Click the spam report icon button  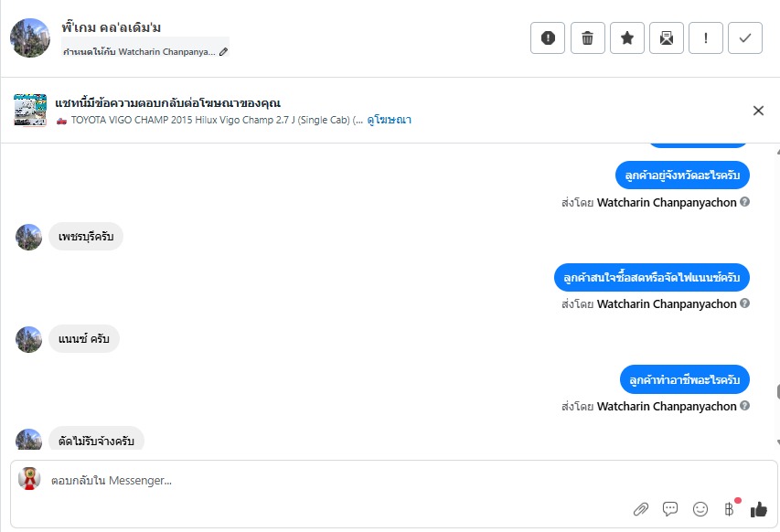coord(548,38)
